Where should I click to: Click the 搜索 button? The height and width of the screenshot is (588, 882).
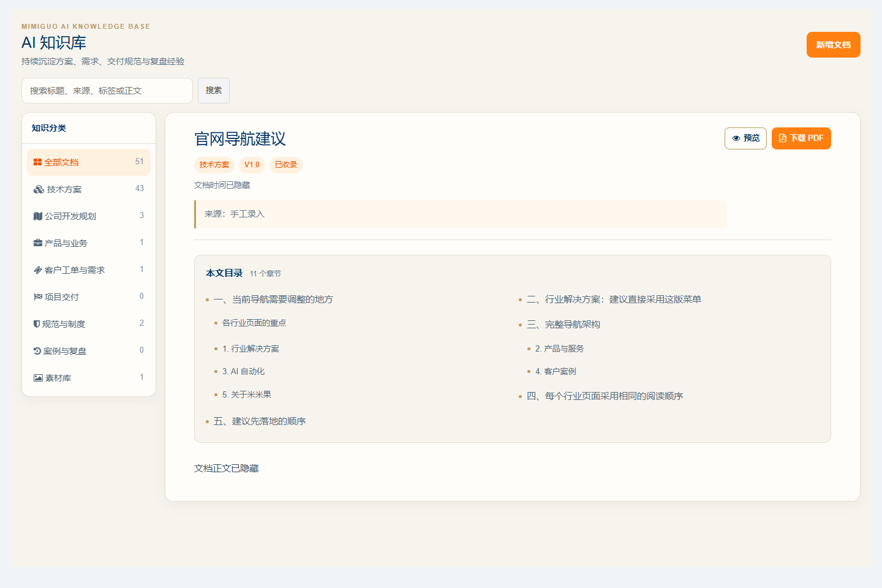[x=214, y=91]
